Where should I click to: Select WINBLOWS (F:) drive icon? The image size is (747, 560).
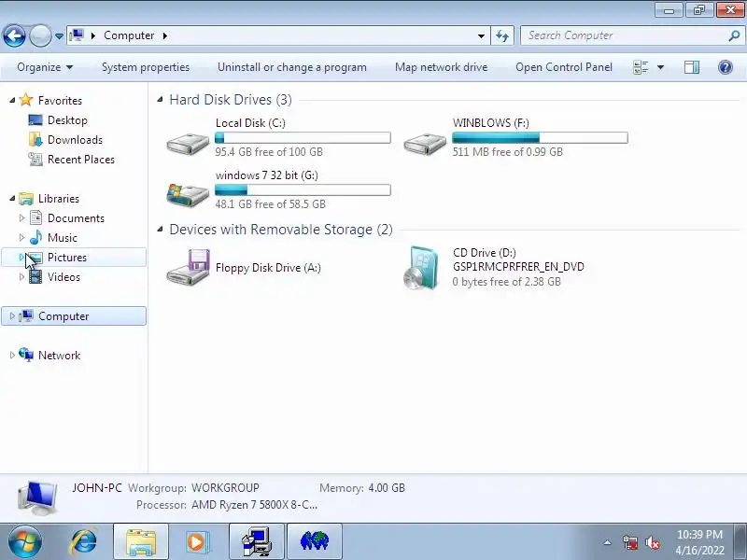coord(425,143)
